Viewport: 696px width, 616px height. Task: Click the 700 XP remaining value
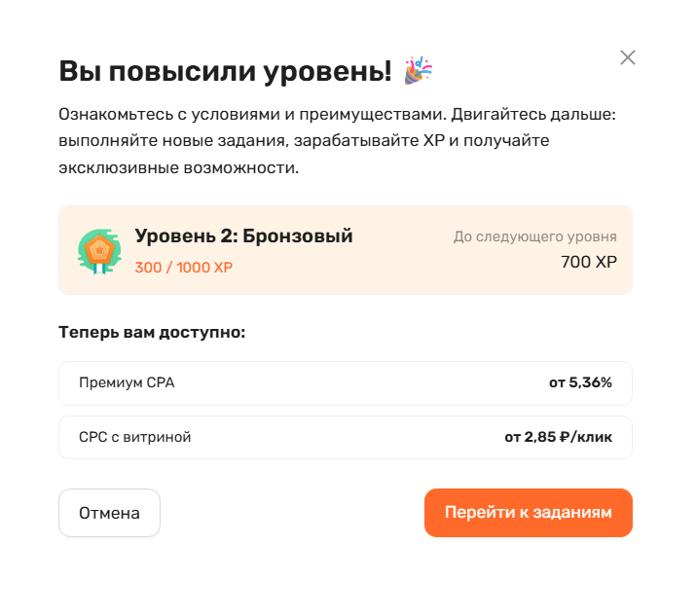[x=589, y=262]
